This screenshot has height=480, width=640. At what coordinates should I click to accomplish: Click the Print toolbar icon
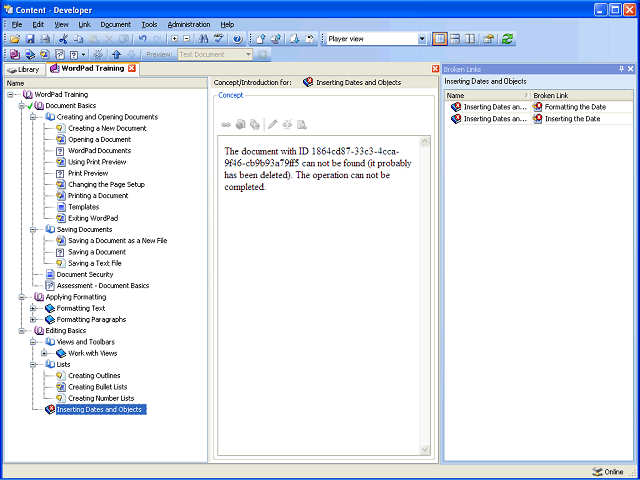[45, 39]
